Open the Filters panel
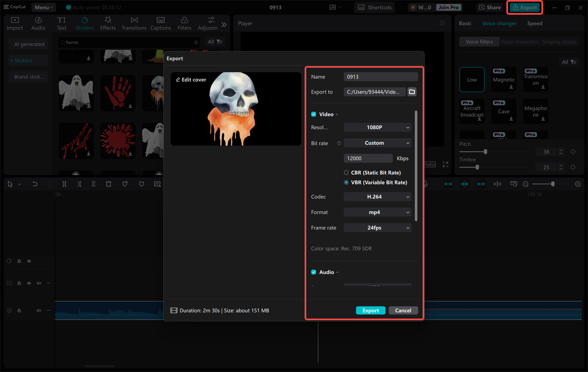Screen dimensions: 588x372 pyautogui.click(x=184, y=23)
